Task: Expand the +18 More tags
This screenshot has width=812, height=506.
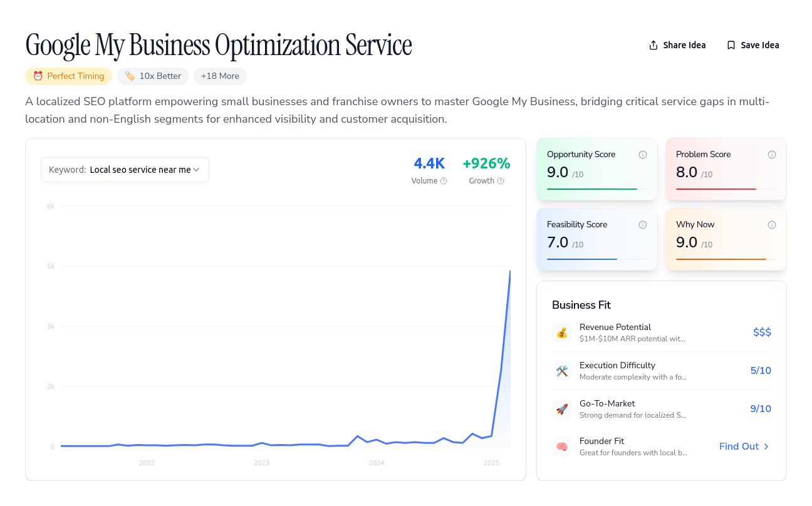Action: 220,76
